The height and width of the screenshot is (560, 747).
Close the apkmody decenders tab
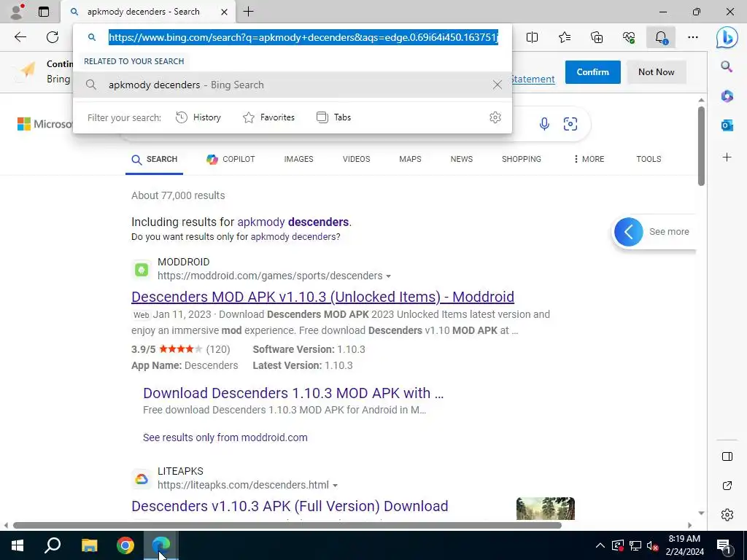pos(224,12)
